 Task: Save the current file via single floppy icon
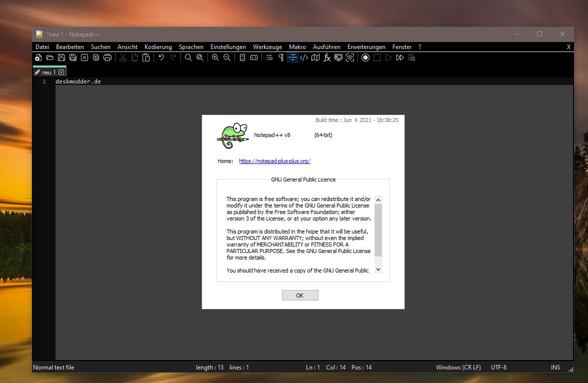(x=61, y=57)
